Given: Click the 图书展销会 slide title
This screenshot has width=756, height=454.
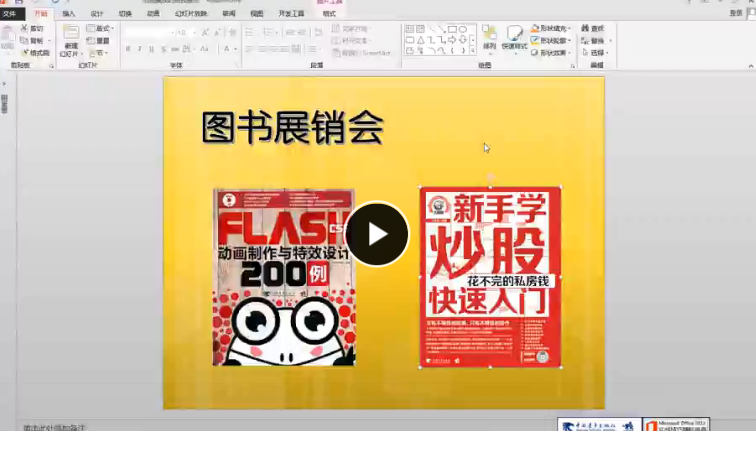Looking at the screenshot, I should (x=292, y=127).
